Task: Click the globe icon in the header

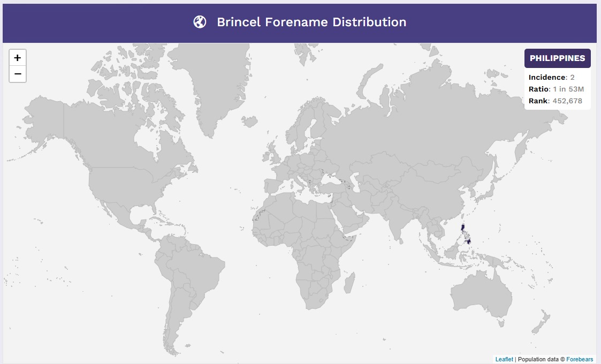Action: tap(200, 22)
